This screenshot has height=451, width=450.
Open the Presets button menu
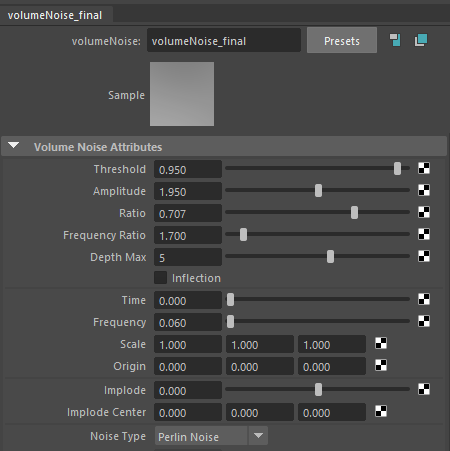tap(342, 40)
